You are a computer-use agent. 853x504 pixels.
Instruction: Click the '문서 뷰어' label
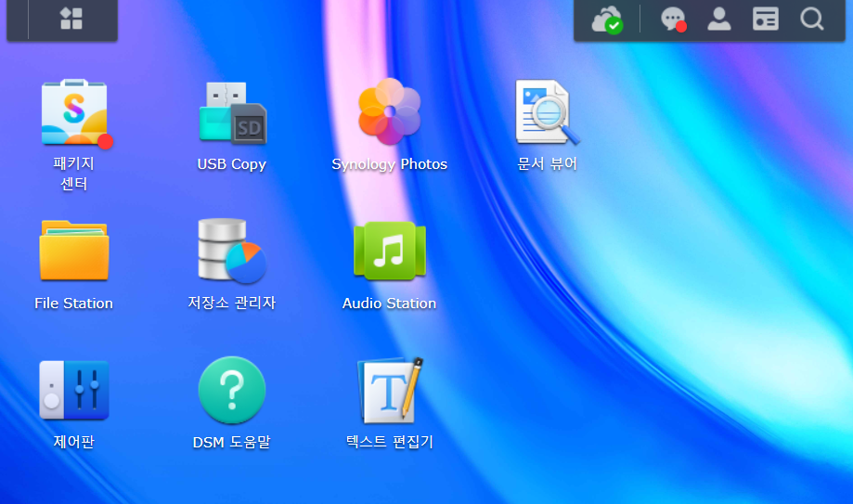548,163
